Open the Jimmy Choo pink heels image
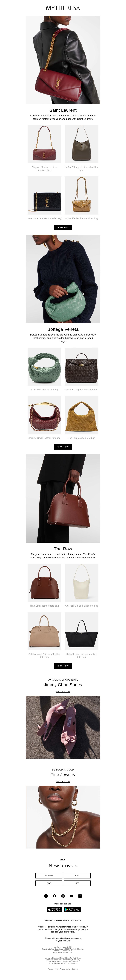Screen dimensions: 126x980 click(63, 727)
